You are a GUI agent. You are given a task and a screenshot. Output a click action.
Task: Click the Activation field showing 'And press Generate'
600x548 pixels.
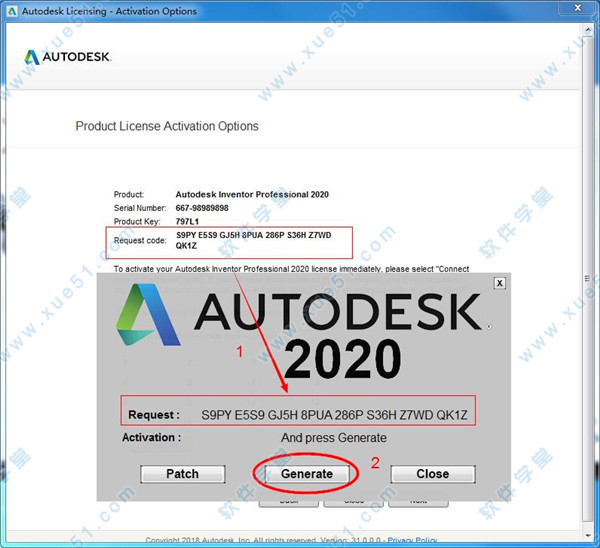[334, 437]
